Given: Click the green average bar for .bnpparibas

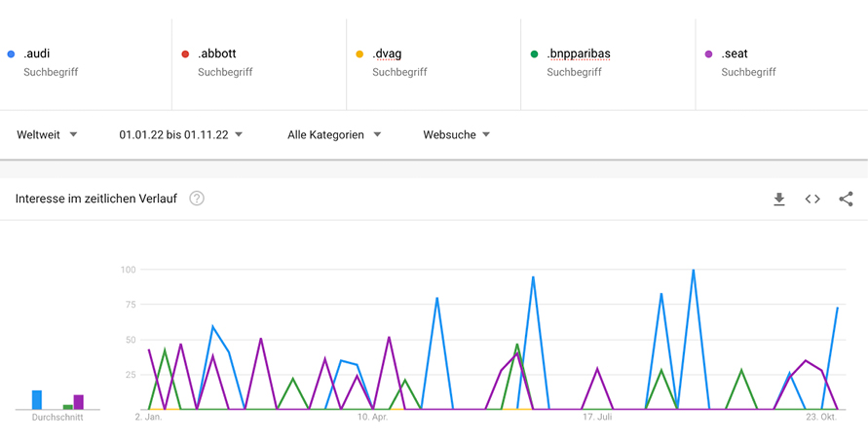Looking at the screenshot, I should pyautogui.click(x=67, y=407).
